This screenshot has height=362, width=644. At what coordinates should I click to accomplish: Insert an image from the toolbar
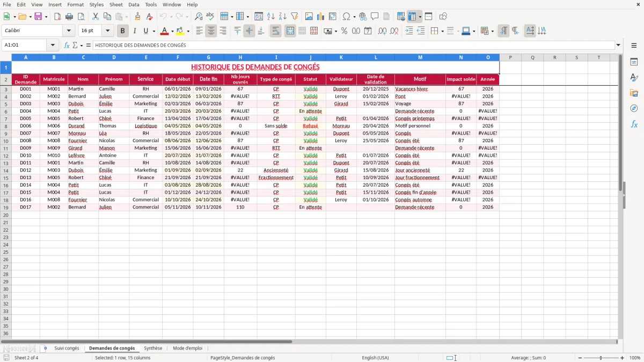pos(309,17)
